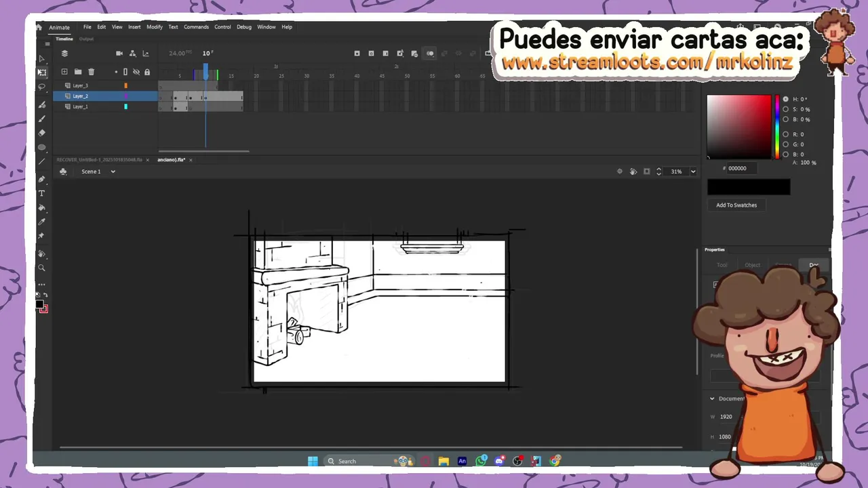
Task: Select the G green radio button
Action: pyautogui.click(x=786, y=144)
